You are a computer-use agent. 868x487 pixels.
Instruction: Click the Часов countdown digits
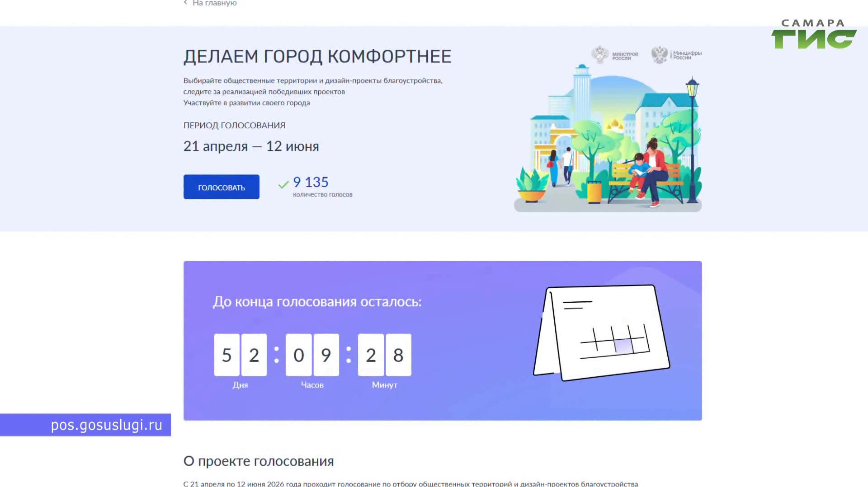point(312,355)
